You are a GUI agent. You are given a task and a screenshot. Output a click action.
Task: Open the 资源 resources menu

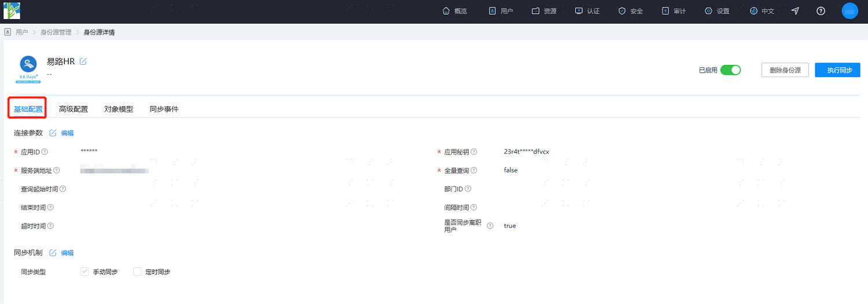[544, 11]
